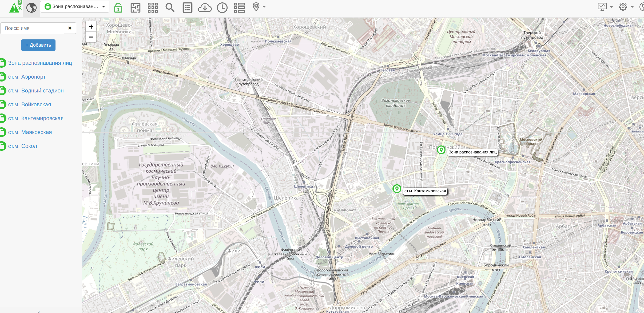644x313 pixels.
Task: Click the green icon beside sidebar 'ст.м. Кантемировская'
Action: click(3, 118)
